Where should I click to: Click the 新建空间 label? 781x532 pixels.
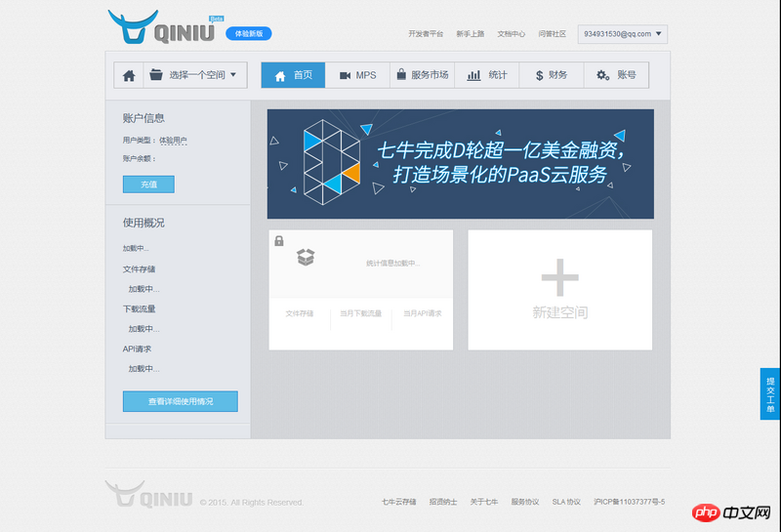(559, 312)
